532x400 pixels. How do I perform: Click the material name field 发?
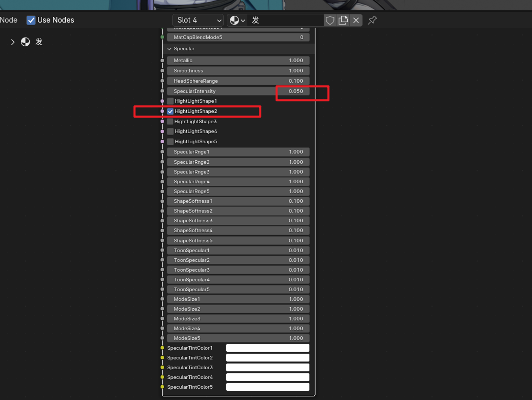[x=285, y=20]
